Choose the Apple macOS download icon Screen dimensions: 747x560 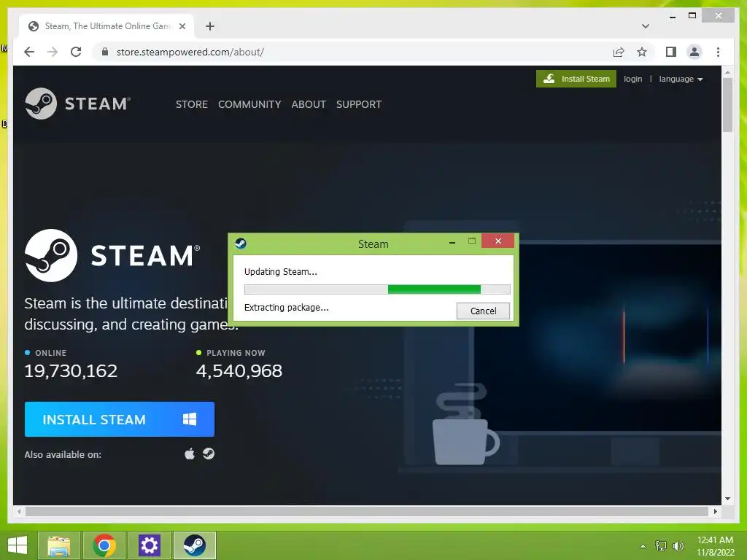pos(190,454)
